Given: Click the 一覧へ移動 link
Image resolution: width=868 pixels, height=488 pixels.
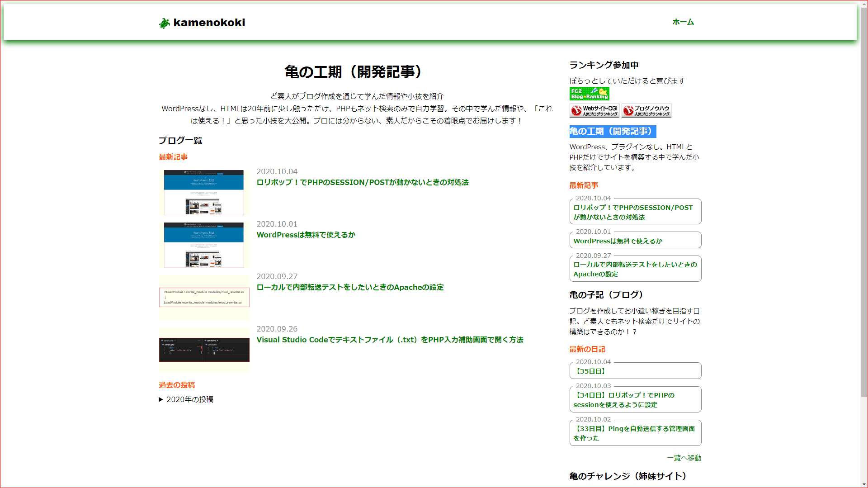Looking at the screenshot, I should (684, 458).
